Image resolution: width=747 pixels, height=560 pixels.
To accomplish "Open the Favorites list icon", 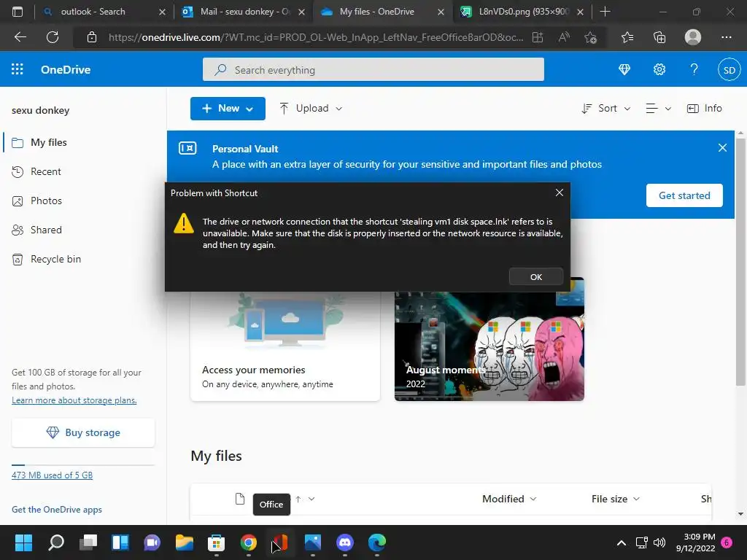I will 627,37.
